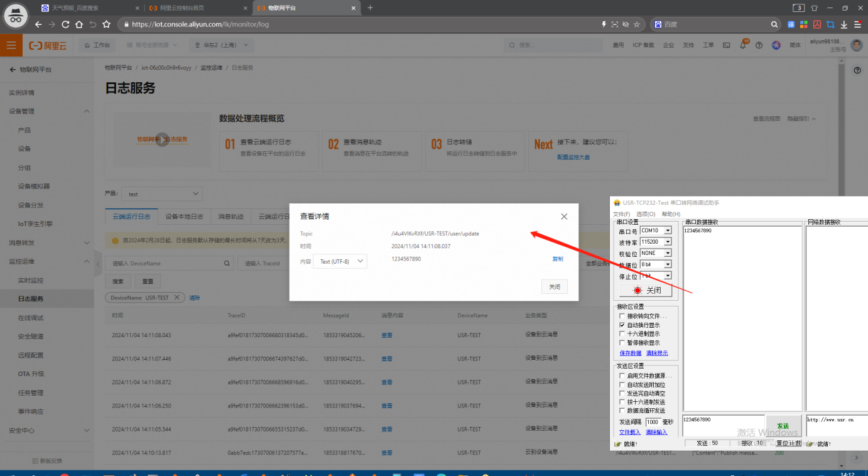This screenshot has height=476, width=868.
Task: Close the 查看详情 dialog with the X icon
Action: 563,217
